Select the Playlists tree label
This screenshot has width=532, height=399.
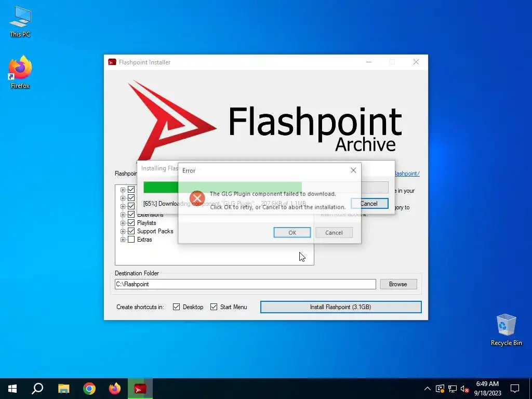coord(147,223)
